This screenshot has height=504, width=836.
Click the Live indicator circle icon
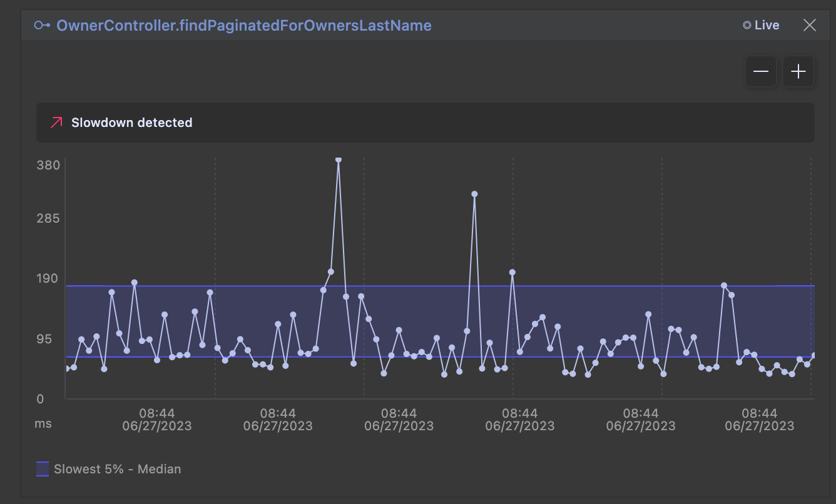tap(747, 26)
